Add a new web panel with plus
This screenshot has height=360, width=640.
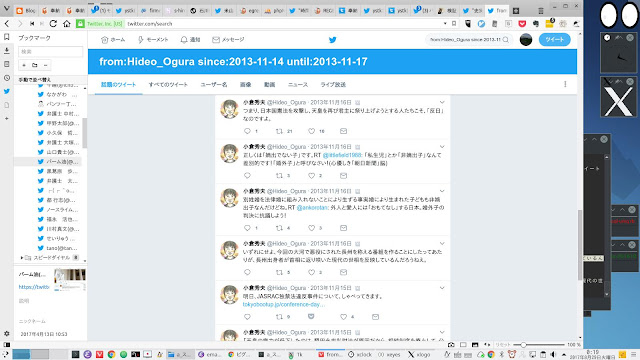(7, 118)
